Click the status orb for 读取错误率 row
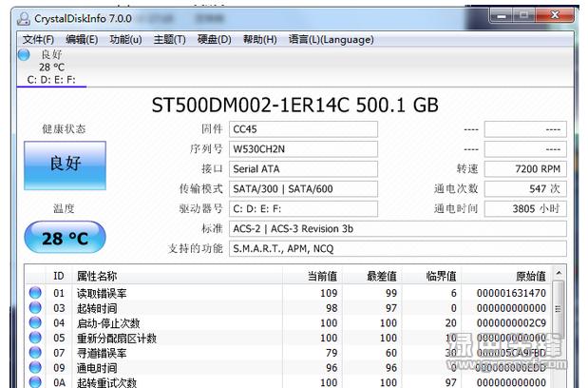This screenshot has width=588, height=388. 35,293
